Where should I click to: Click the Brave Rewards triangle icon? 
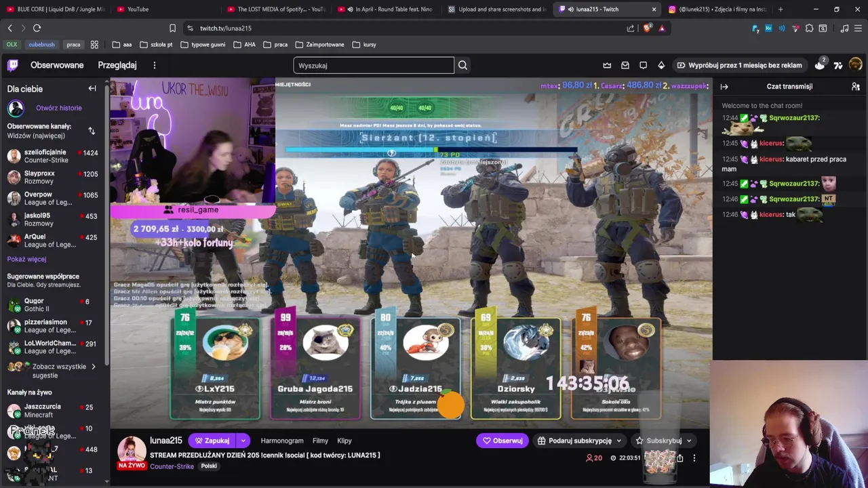click(x=662, y=28)
